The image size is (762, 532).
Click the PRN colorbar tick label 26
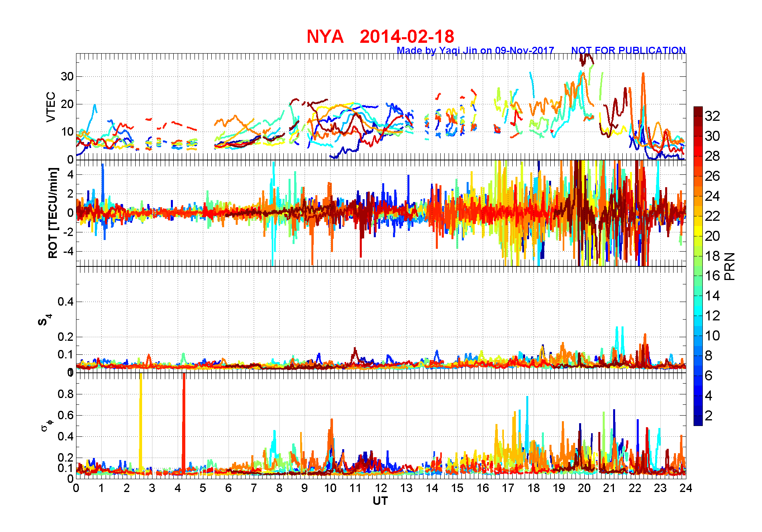(x=712, y=176)
